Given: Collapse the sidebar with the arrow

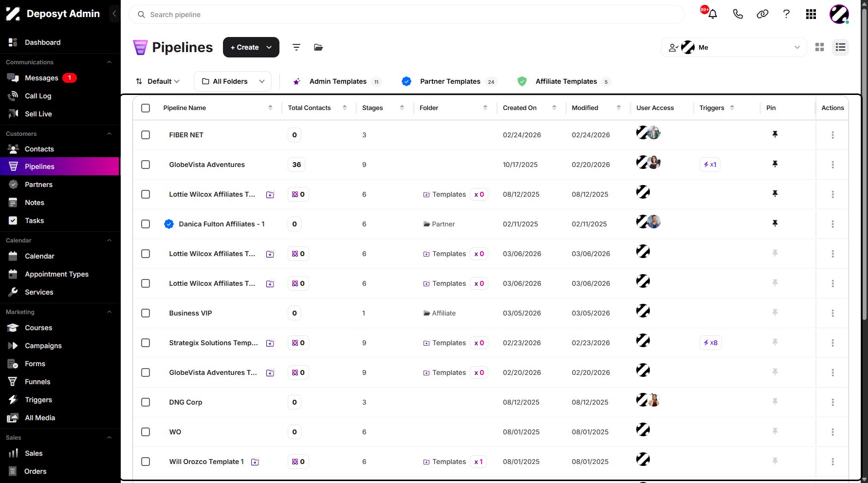Looking at the screenshot, I should click(114, 14).
